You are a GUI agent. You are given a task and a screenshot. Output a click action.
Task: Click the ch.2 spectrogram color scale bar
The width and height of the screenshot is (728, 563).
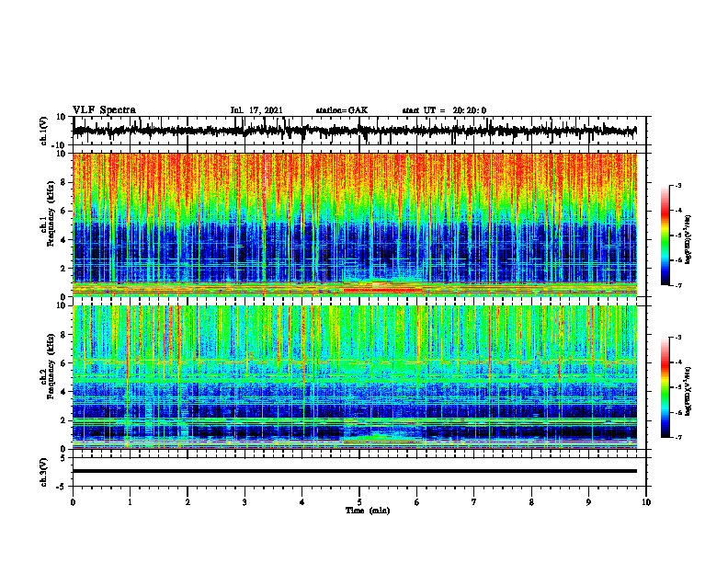pyautogui.click(x=665, y=387)
